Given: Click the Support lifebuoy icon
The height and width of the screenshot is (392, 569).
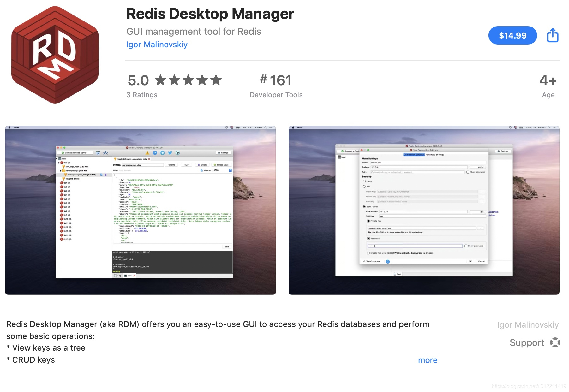Looking at the screenshot, I should pos(555,342).
